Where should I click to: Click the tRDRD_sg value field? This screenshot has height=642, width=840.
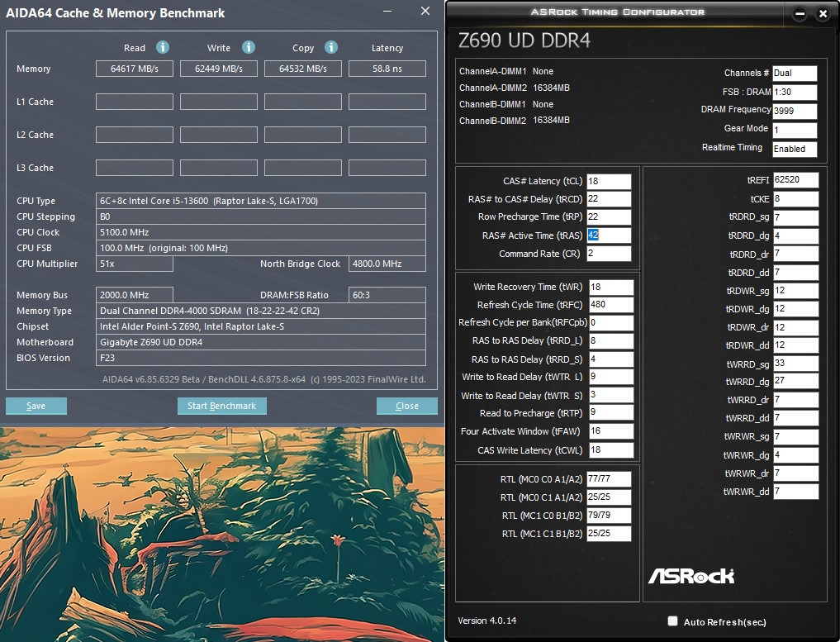[795, 217]
